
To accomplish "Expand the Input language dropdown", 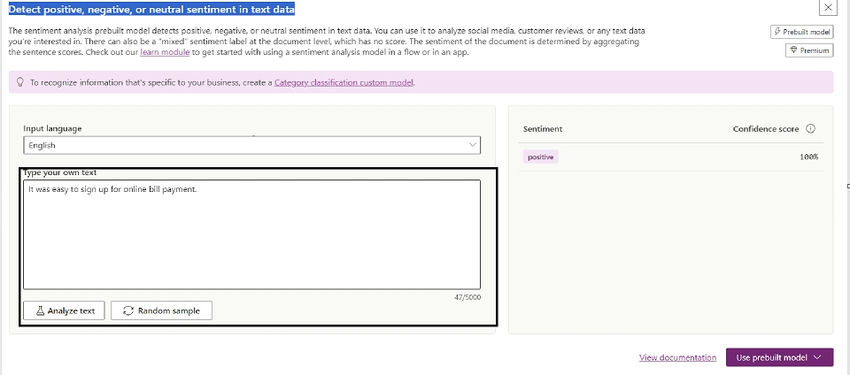I will coord(252,145).
